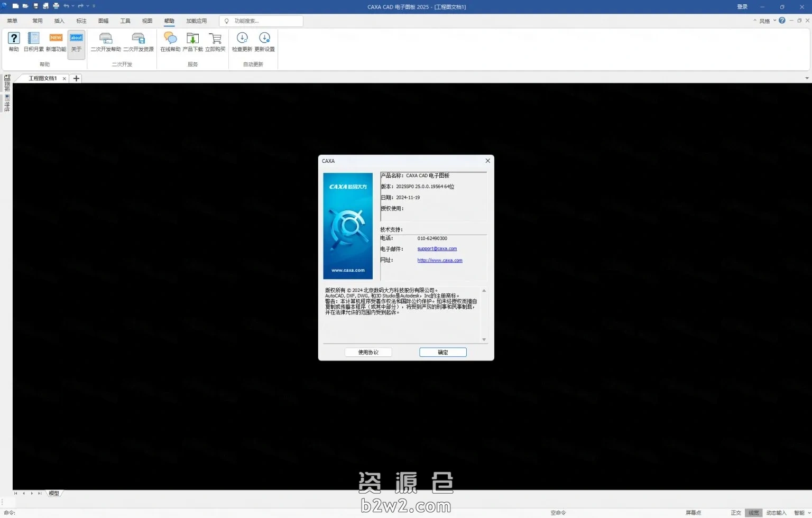Click the 功能搜索 search field
The height and width of the screenshot is (518, 812).
(264, 21)
